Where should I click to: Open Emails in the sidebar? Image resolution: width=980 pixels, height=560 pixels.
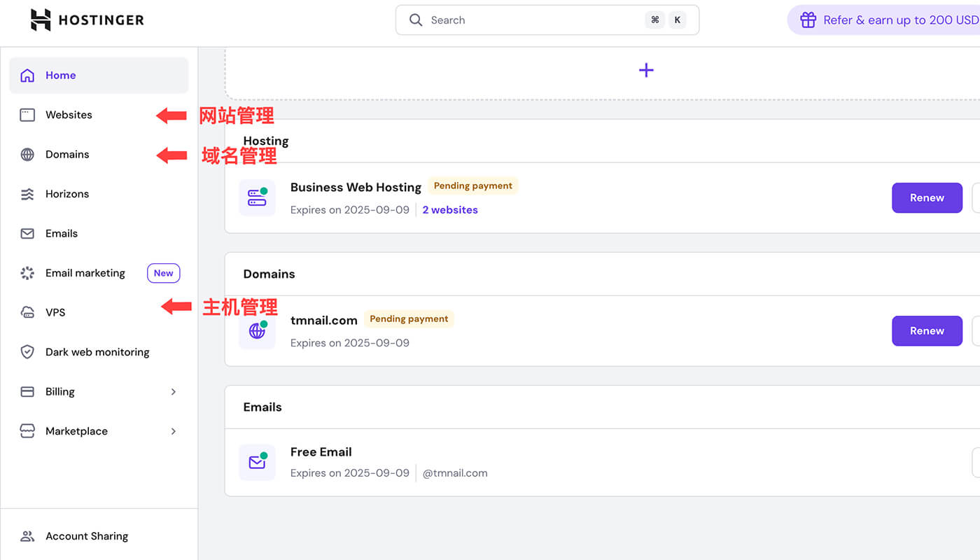[x=99, y=234]
